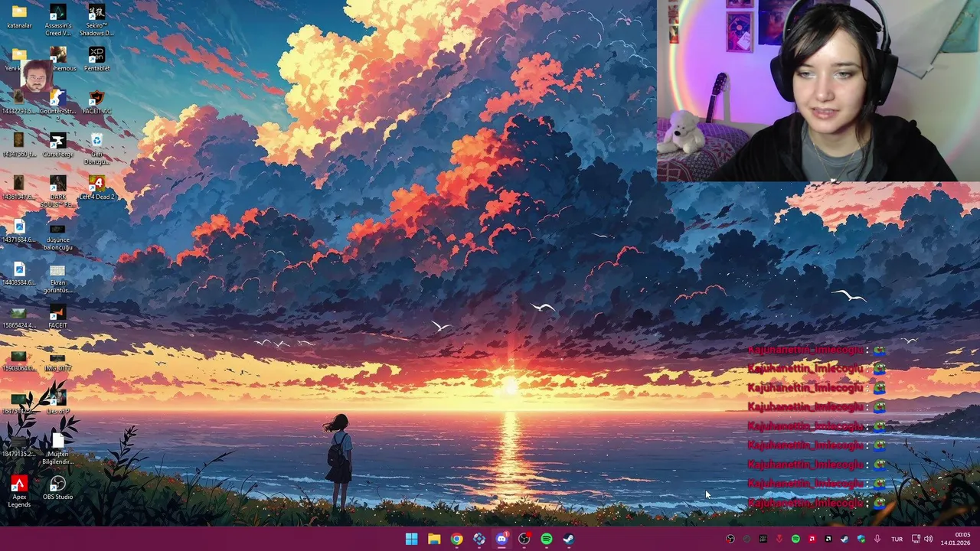
Task: Switch to OBS Studio in the taskbar
Action: pos(524,539)
